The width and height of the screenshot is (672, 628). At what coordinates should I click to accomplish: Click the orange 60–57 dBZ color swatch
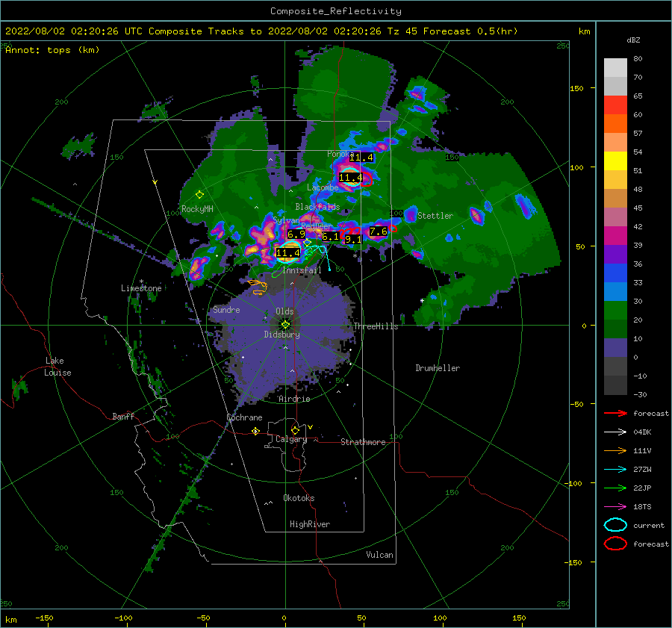(x=615, y=124)
